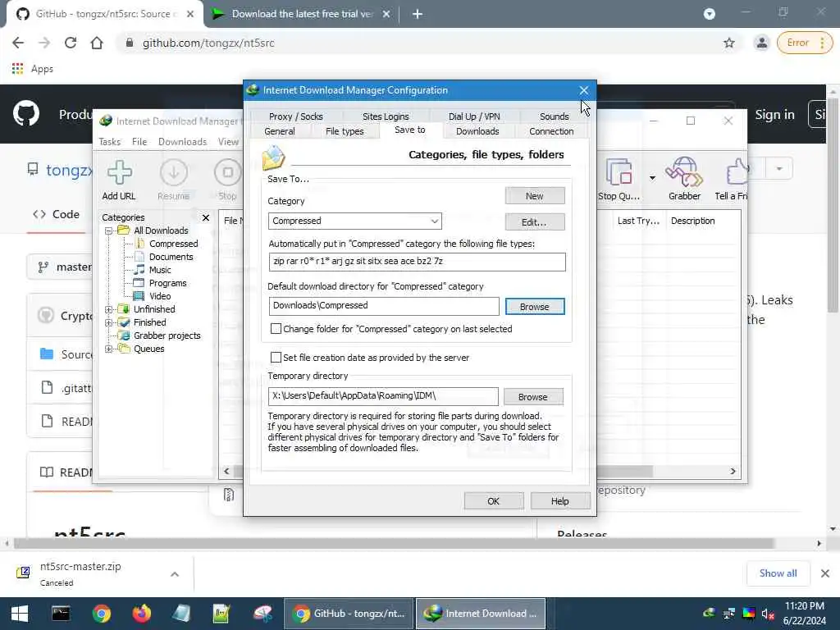
Task: Open the Windows Start menu
Action: [x=20, y=614]
